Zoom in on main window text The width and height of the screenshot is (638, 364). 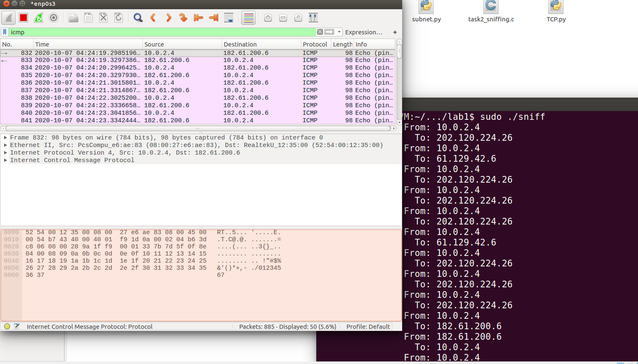[268, 18]
